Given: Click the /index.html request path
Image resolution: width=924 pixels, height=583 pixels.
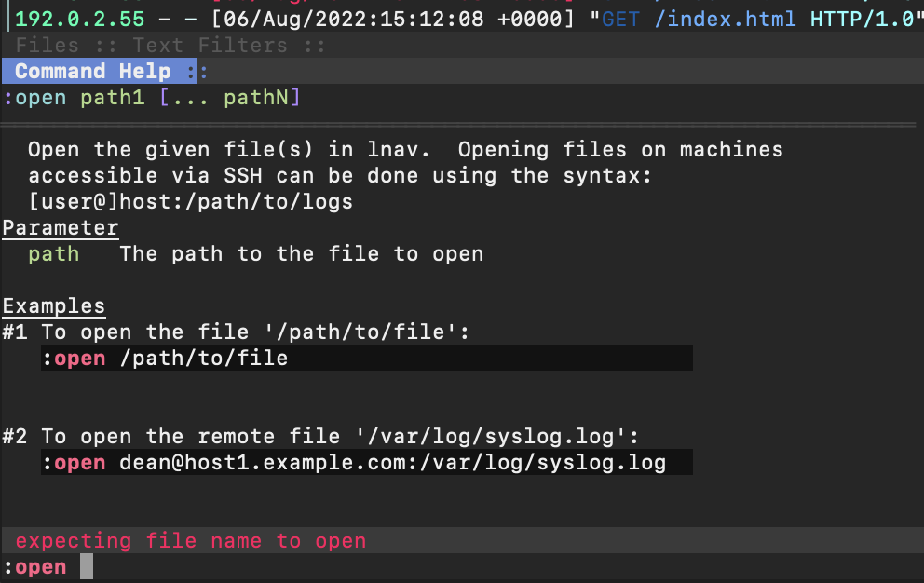Looking at the screenshot, I should [x=725, y=19].
